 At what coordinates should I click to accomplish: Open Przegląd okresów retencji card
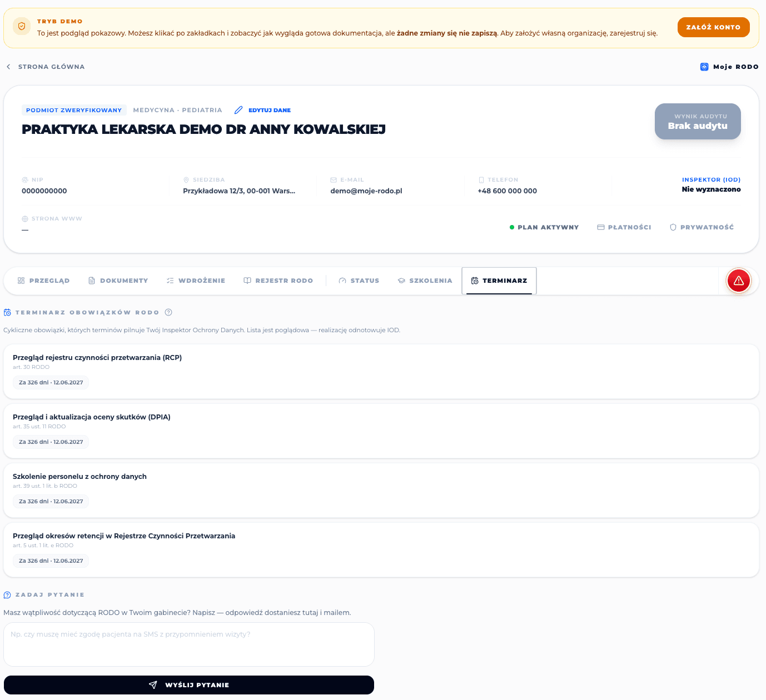pos(381,550)
